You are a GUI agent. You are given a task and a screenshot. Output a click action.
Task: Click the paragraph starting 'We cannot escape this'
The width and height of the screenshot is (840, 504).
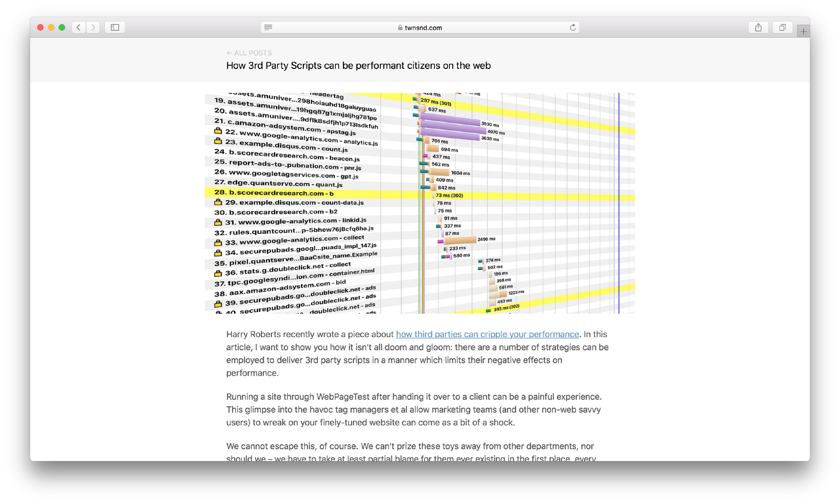(x=411, y=452)
